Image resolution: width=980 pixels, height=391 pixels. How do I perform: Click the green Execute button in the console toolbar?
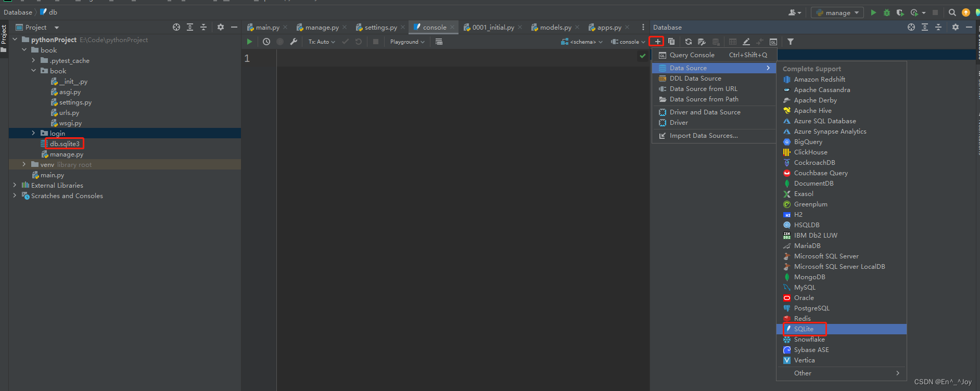click(249, 42)
